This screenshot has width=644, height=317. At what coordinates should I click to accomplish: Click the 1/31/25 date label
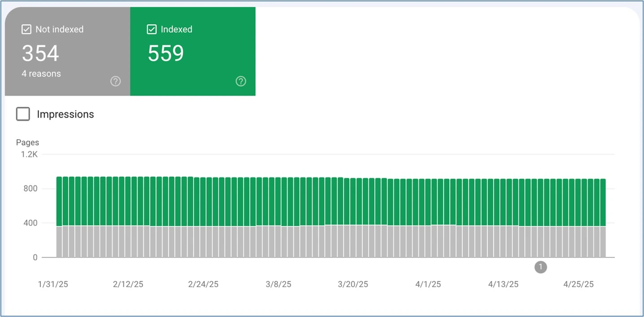53,284
